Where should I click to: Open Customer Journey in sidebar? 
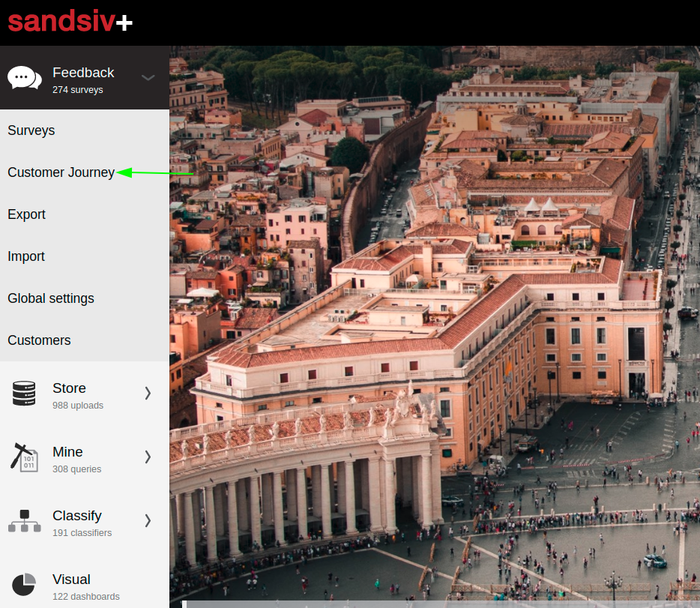click(61, 172)
